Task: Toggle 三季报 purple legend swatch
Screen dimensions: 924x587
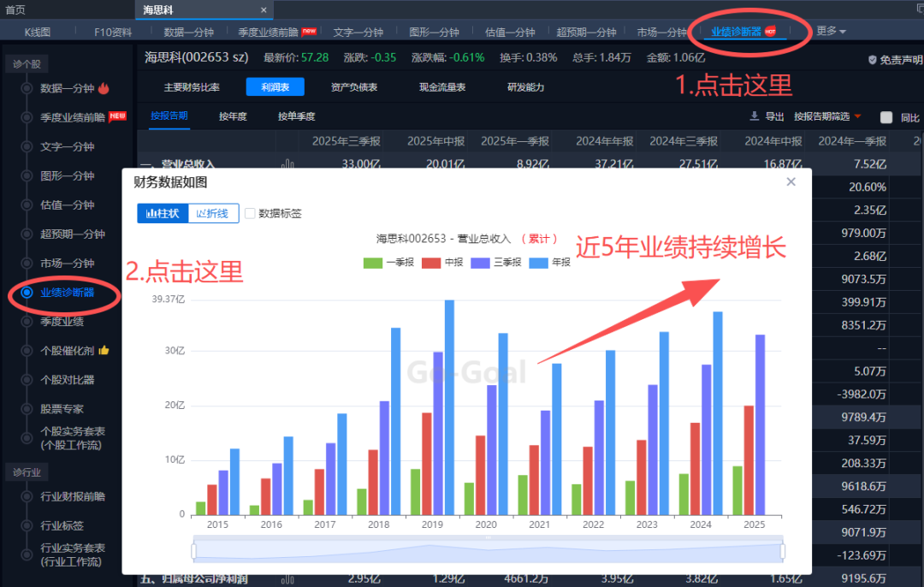Action: pyautogui.click(x=480, y=263)
